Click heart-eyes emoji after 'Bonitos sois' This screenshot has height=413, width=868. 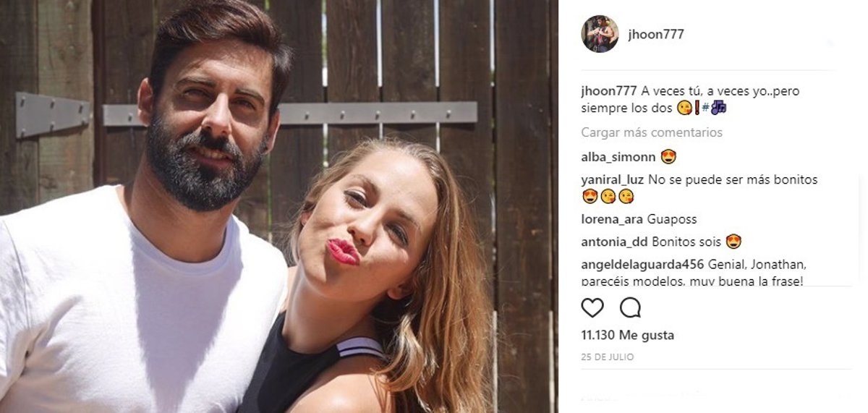pyautogui.click(x=734, y=242)
